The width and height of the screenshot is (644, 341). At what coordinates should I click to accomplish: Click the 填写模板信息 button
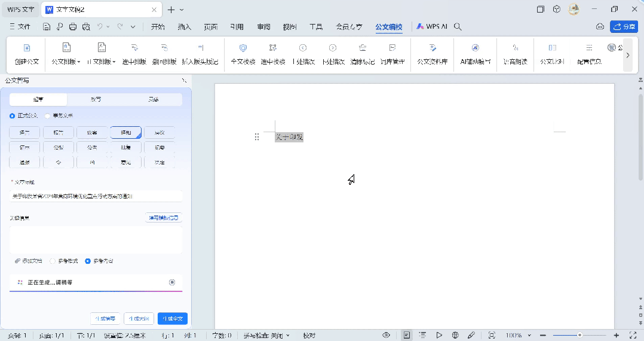click(x=164, y=218)
